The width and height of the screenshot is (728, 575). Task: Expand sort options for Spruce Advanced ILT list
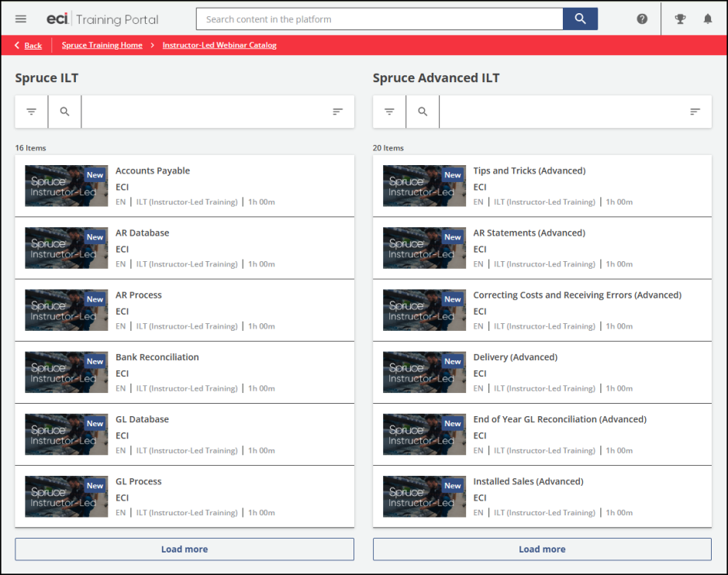coord(695,112)
